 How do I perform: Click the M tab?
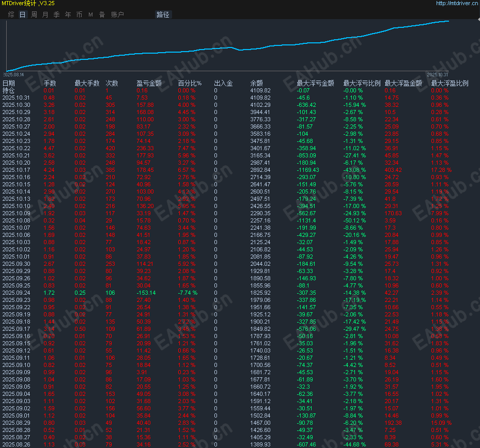(90, 14)
